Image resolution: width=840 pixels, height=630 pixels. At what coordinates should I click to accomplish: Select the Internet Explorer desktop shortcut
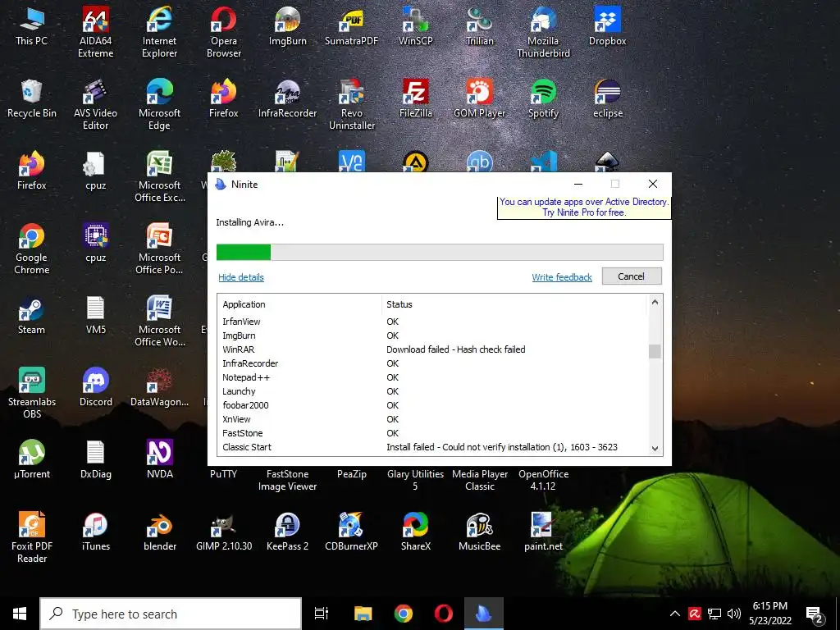(159, 32)
